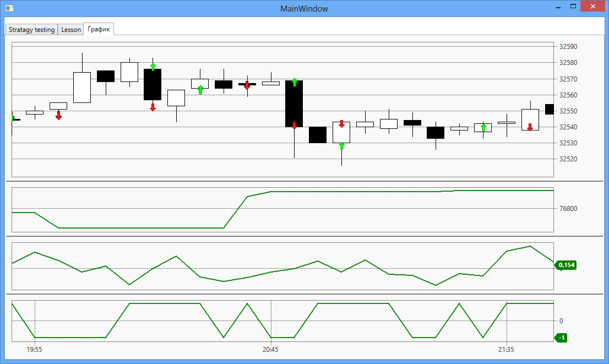Click the 76800 axis label
Screen dimensions: 609x364
tap(569, 209)
